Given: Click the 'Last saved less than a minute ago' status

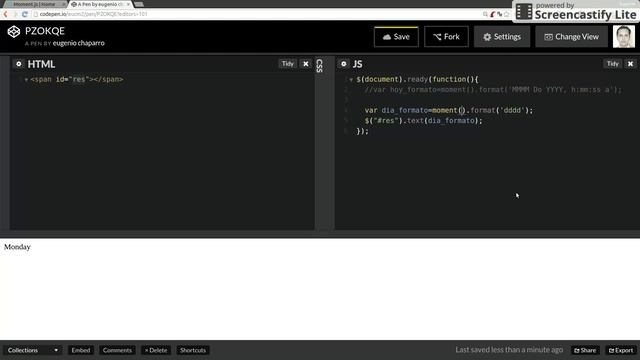Looking at the screenshot, I should [509, 350].
